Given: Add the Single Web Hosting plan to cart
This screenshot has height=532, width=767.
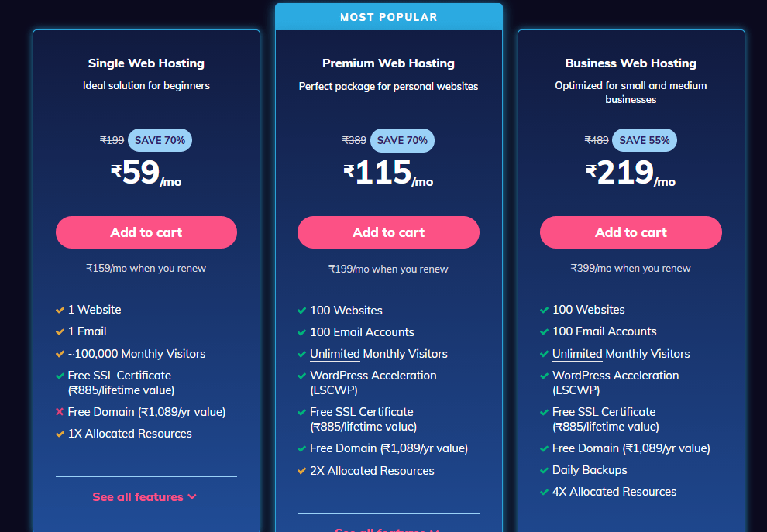Looking at the screenshot, I should [146, 232].
